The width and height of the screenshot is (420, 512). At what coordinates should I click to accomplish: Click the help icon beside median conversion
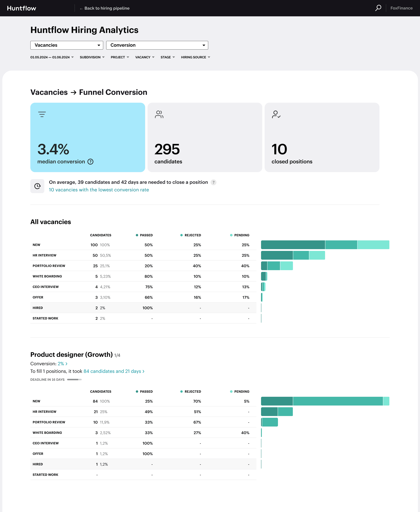click(x=90, y=162)
